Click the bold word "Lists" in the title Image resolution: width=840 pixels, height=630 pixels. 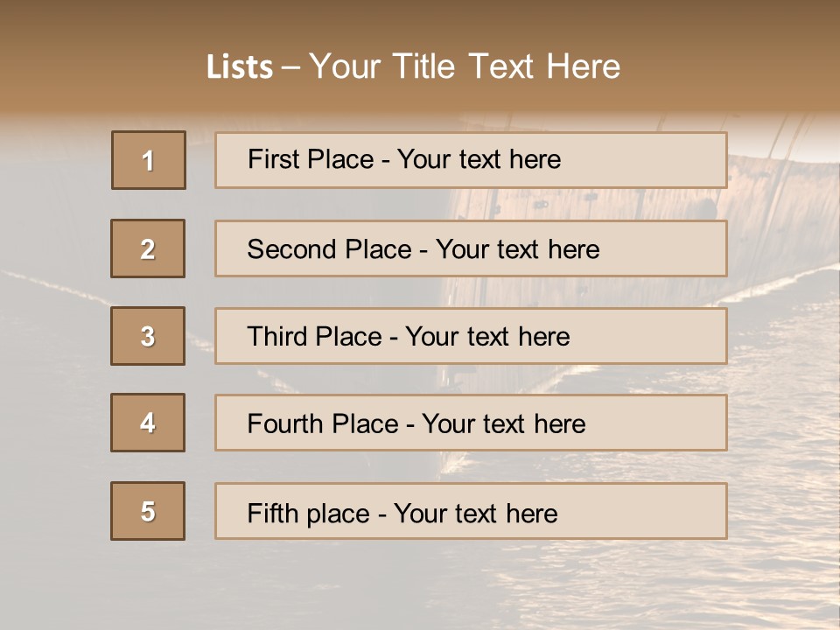click(240, 66)
